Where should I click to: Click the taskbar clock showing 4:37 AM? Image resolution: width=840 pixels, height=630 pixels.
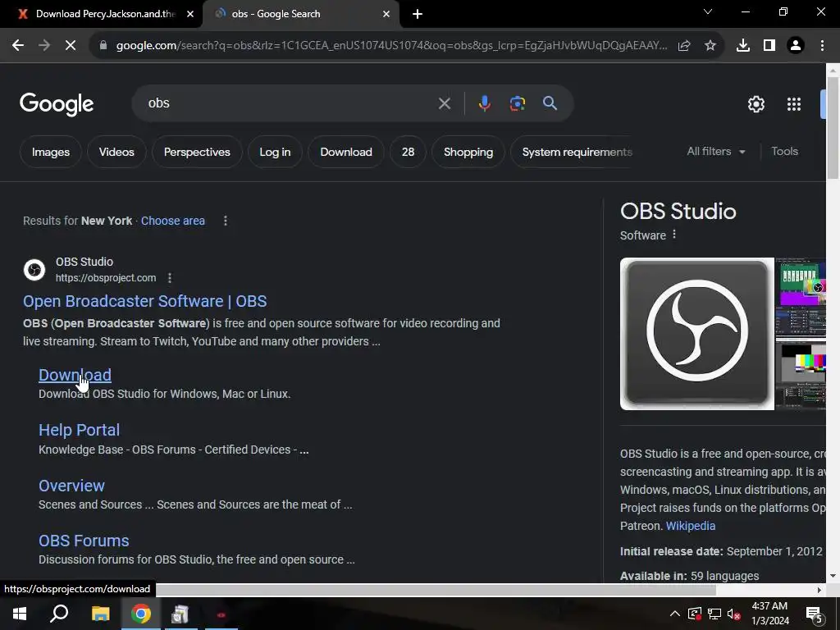tap(770, 614)
